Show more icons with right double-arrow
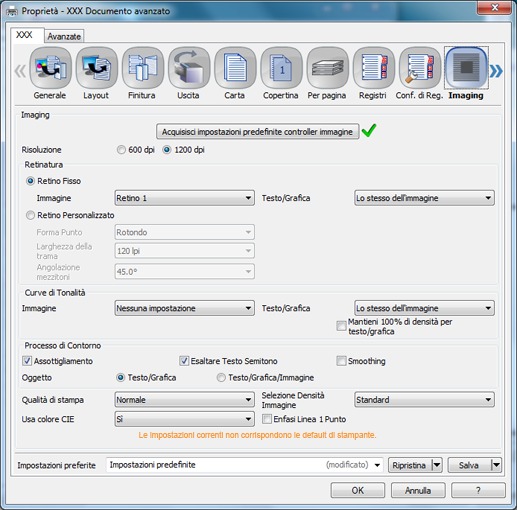Screen dimensions: 517x510 [x=496, y=71]
